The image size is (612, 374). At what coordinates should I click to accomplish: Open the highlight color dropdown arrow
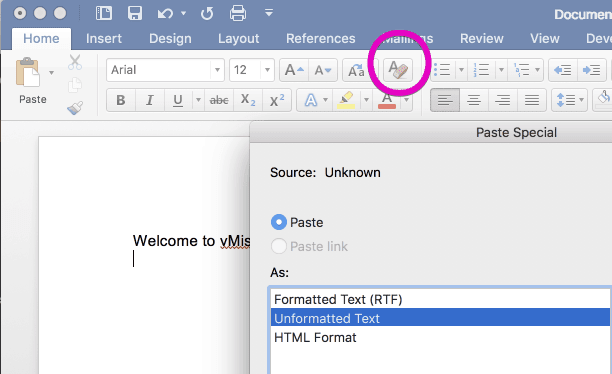366,100
